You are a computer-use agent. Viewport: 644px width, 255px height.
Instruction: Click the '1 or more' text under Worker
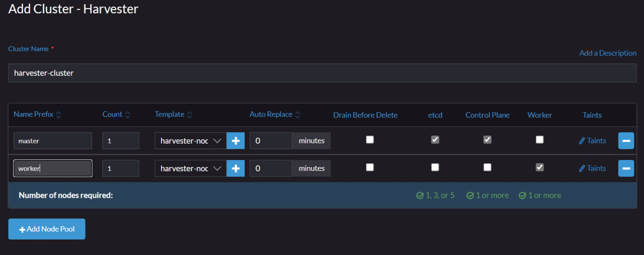[x=545, y=195]
